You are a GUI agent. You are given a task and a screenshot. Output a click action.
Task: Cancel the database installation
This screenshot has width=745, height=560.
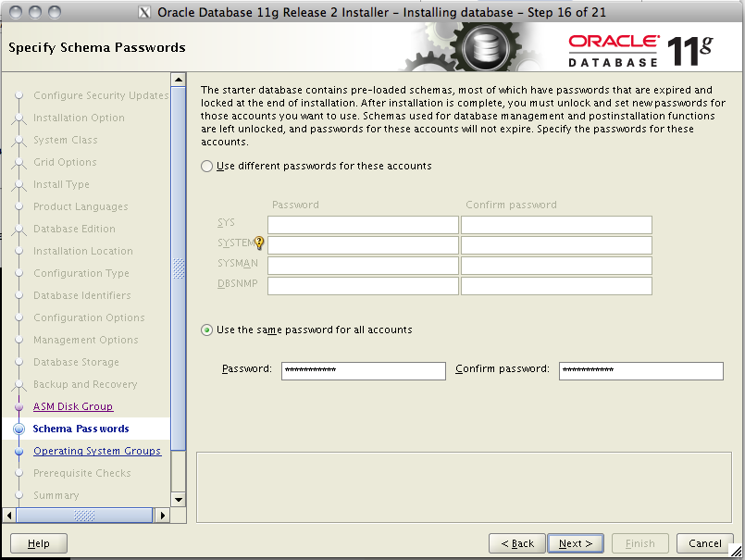(705, 543)
